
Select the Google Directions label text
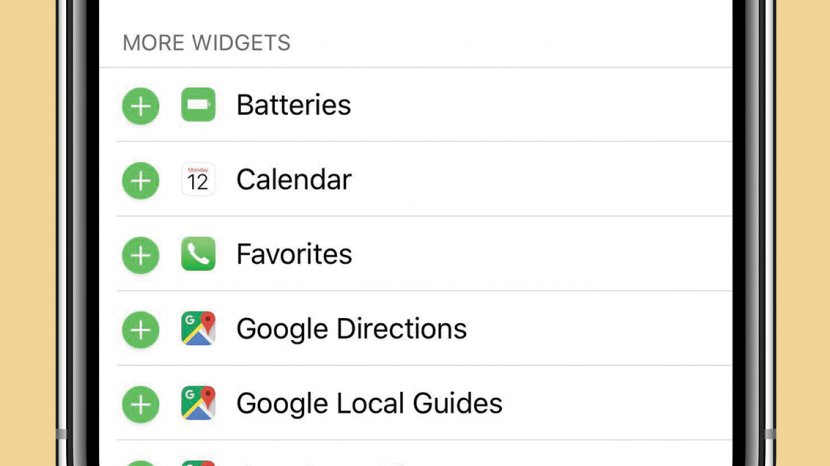click(x=351, y=329)
